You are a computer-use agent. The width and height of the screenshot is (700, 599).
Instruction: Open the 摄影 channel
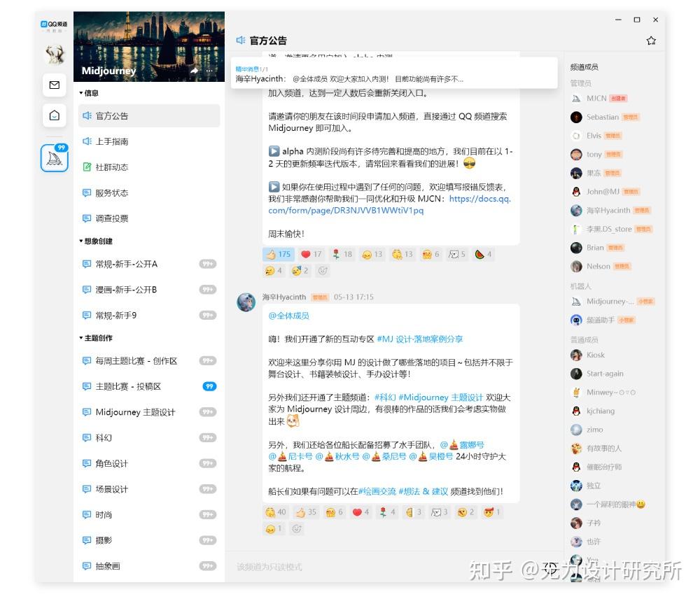pyautogui.click(x=149, y=540)
